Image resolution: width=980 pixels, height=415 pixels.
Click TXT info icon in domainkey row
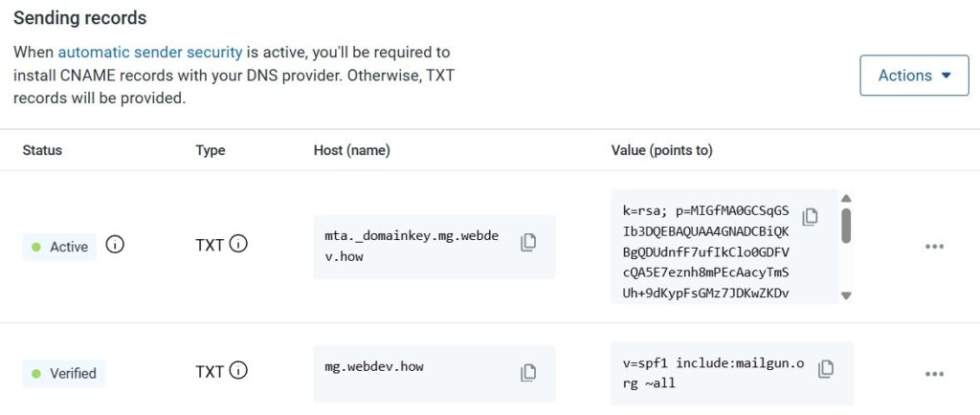[238, 245]
